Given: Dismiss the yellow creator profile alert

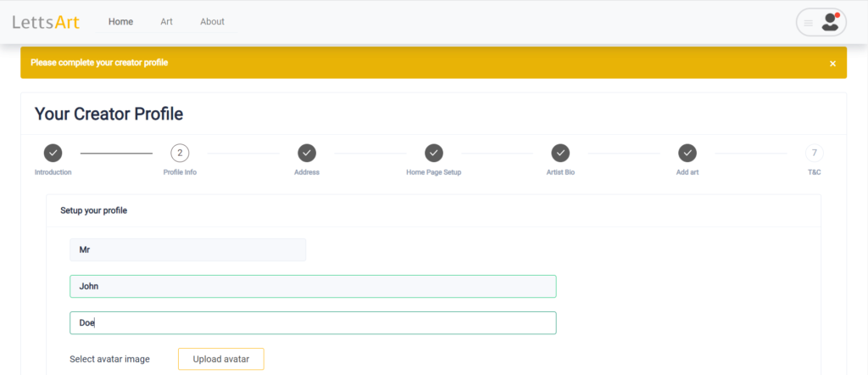Looking at the screenshot, I should (832, 64).
